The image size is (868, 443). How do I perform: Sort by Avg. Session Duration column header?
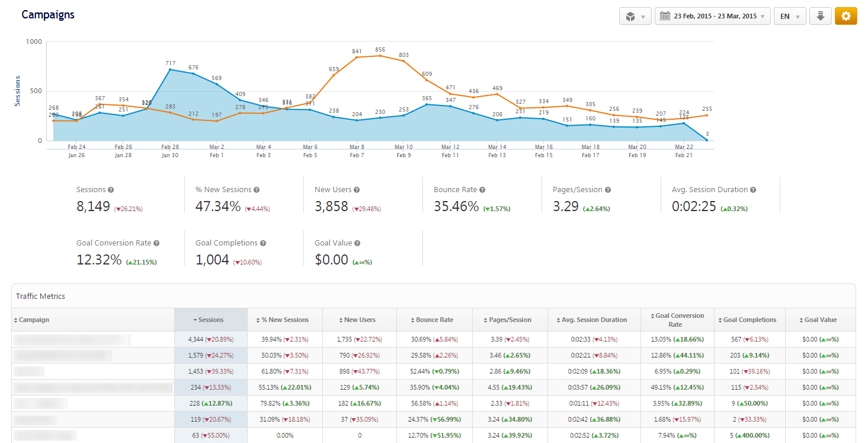pos(594,320)
